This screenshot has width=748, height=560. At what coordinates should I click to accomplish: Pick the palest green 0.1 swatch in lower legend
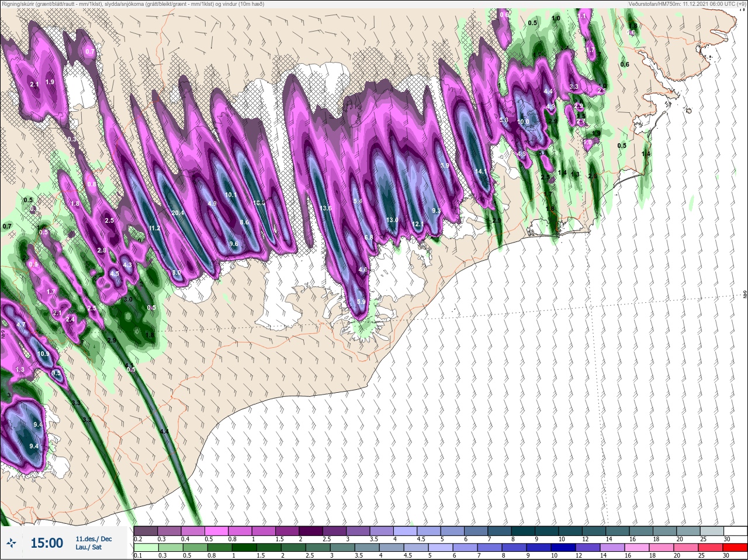click(x=146, y=548)
